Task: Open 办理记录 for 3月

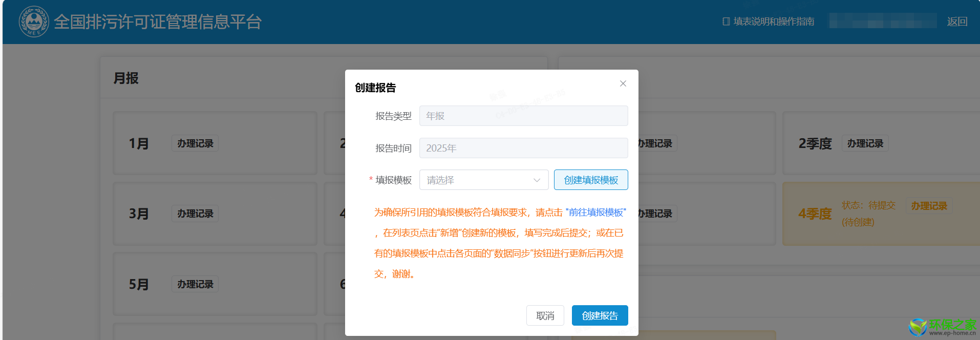Action: tap(195, 214)
